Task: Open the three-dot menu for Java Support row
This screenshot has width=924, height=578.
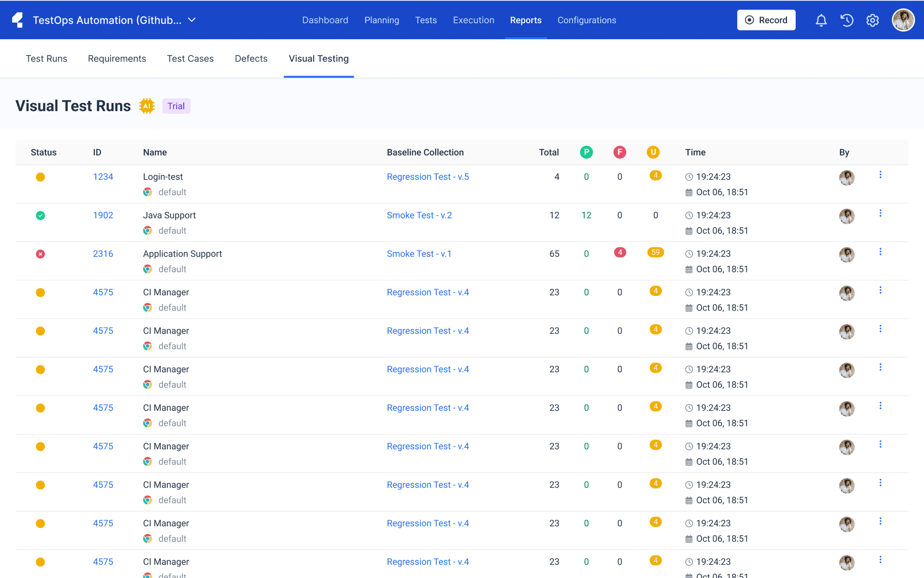Action: click(x=880, y=213)
